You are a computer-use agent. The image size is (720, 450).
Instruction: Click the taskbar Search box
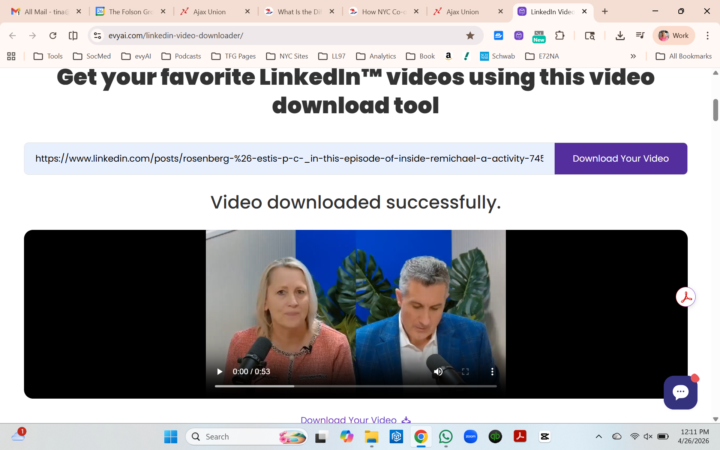pos(246,436)
